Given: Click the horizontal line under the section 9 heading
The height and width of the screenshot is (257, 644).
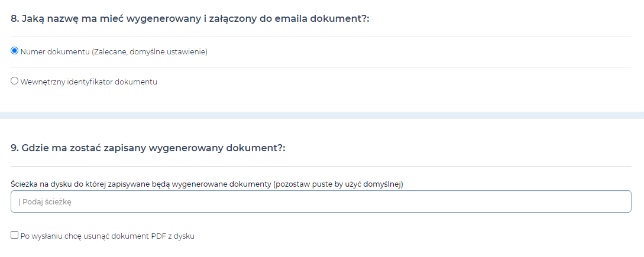Looking at the screenshot, I should pyautogui.click(x=321, y=166).
